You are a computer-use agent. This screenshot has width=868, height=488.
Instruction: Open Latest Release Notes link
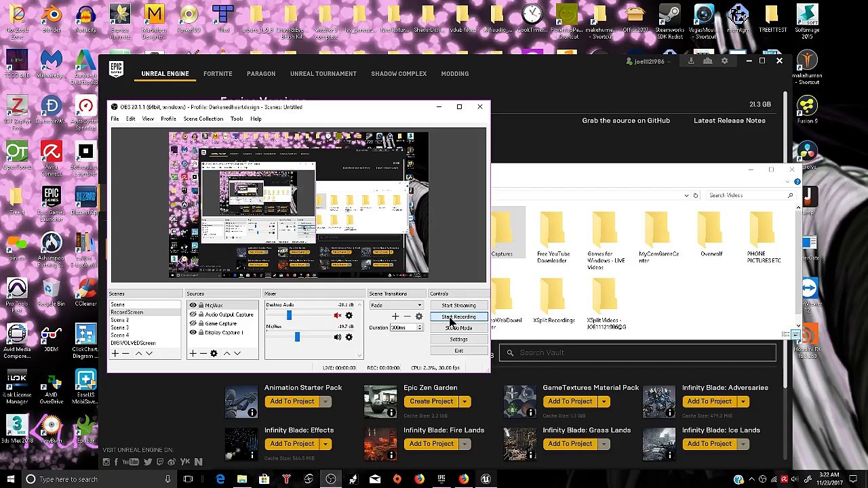click(730, 121)
